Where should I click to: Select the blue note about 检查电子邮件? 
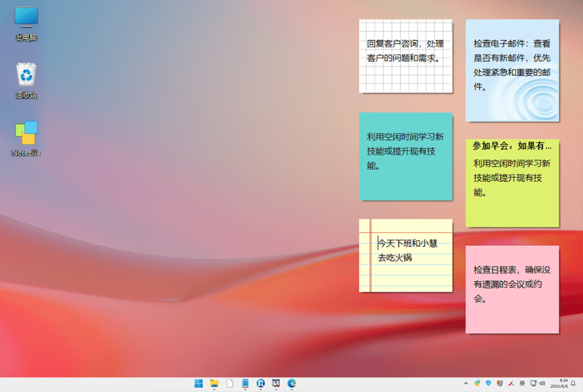512,70
